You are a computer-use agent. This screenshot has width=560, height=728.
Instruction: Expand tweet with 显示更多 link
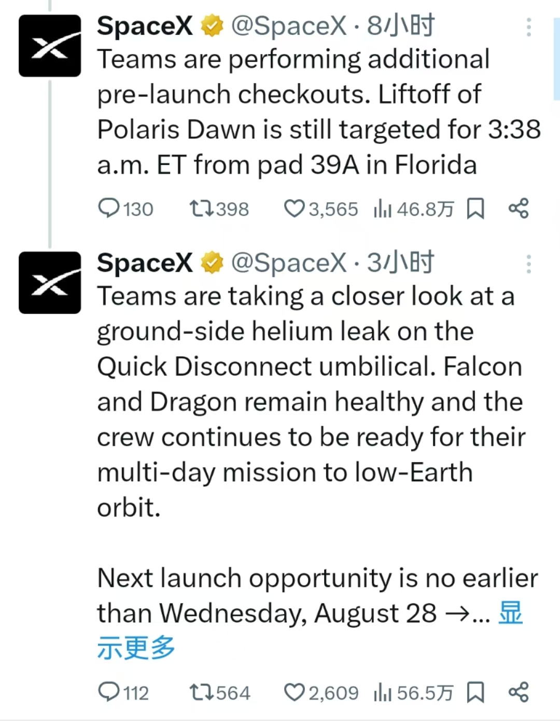(310, 630)
